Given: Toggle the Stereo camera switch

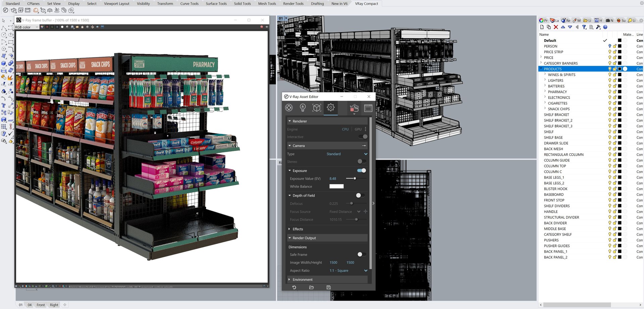Looking at the screenshot, I should [x=362, y=161].
